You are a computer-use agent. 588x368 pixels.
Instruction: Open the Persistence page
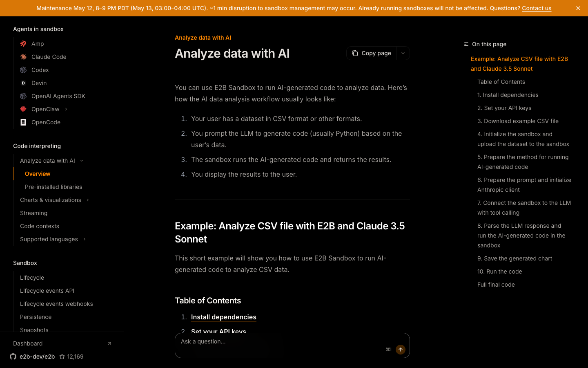point(36,317)
